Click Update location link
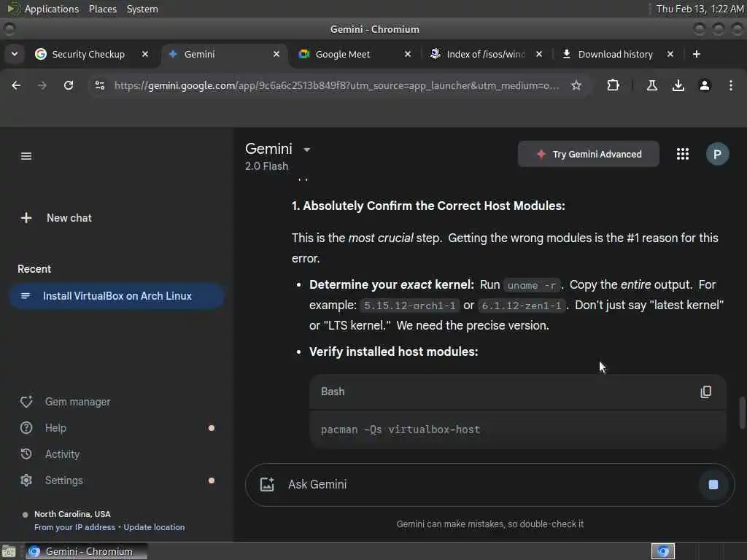This screenshot has width=747, height=560. point(154,527)
